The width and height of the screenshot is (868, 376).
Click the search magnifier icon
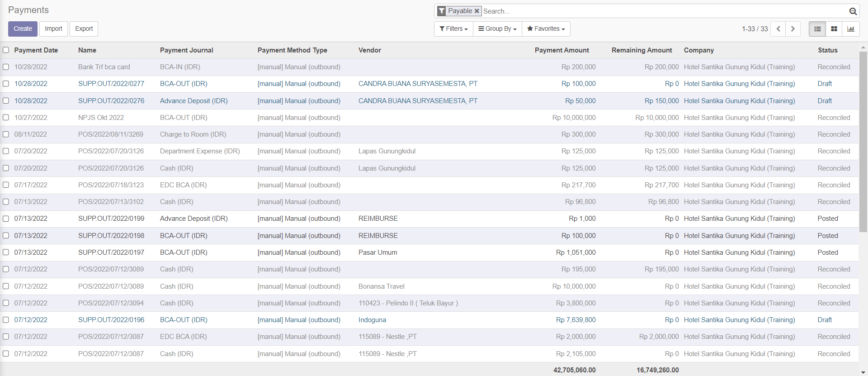coord(853,11)
